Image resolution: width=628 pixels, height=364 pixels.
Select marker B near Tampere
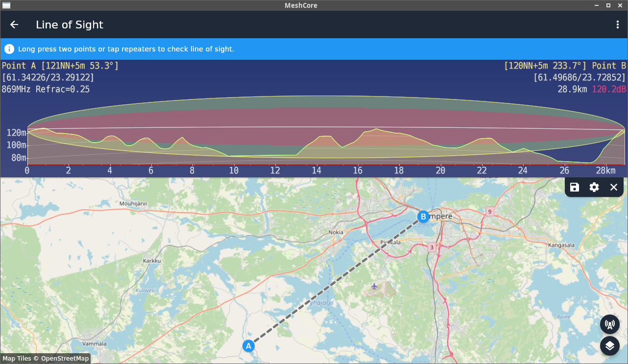pos(423,217)
